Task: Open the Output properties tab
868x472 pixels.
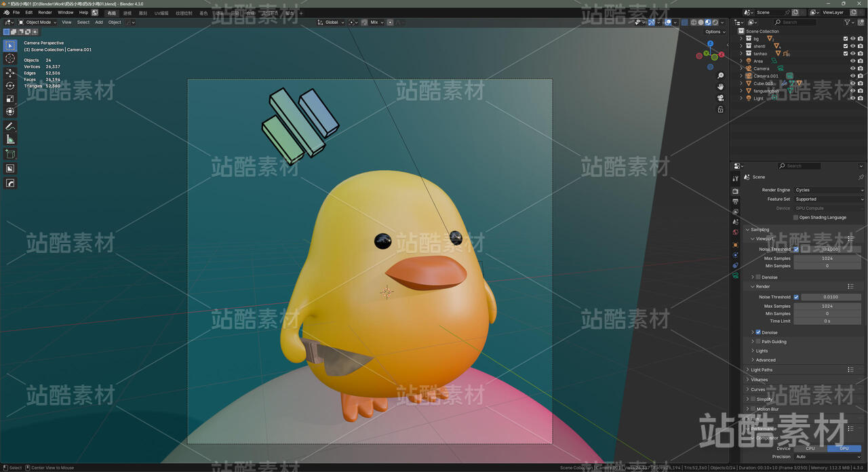Action: tap(735, 201)
